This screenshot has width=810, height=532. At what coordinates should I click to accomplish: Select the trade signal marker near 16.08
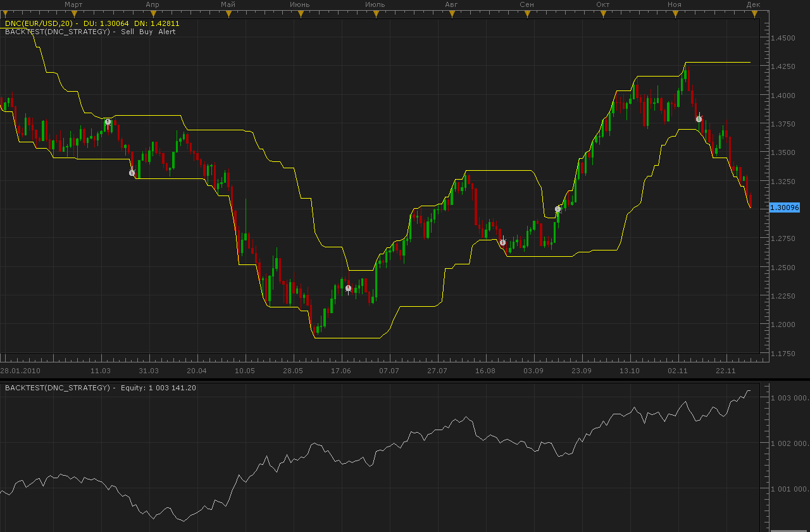coord(503,242)
